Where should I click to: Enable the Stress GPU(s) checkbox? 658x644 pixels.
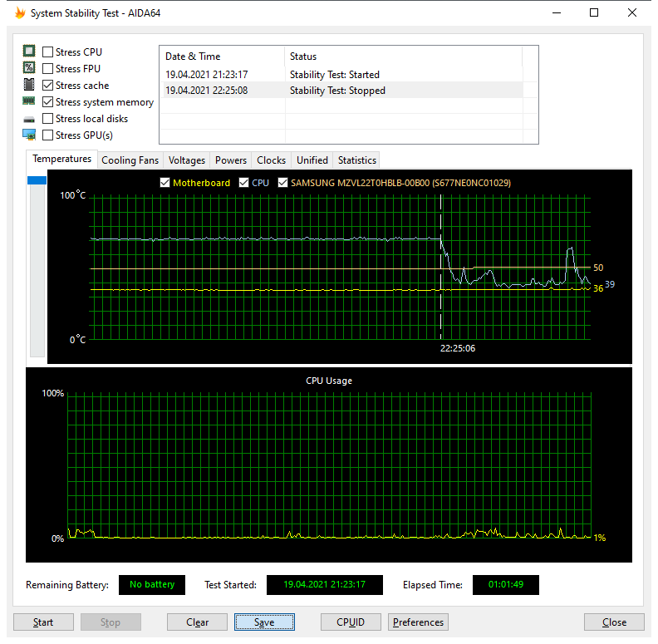coord(48,135)
